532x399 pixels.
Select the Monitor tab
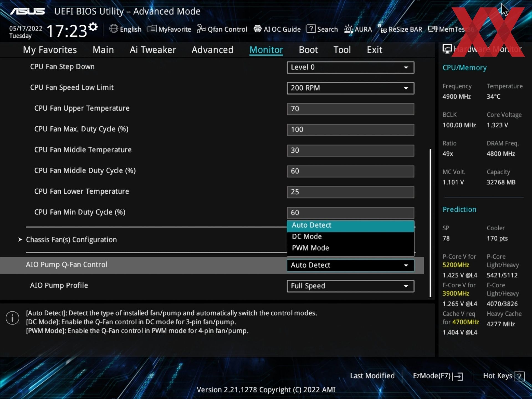click(x=266, y=50)
